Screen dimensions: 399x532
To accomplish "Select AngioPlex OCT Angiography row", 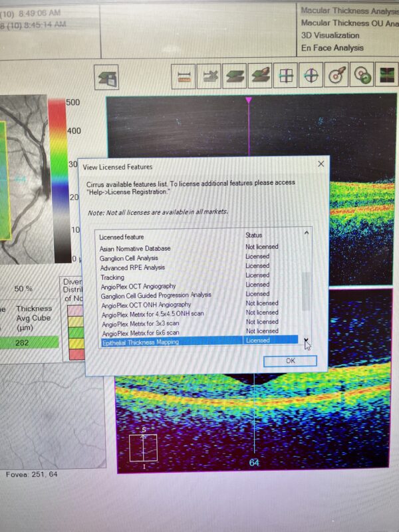I will (199, 286).
